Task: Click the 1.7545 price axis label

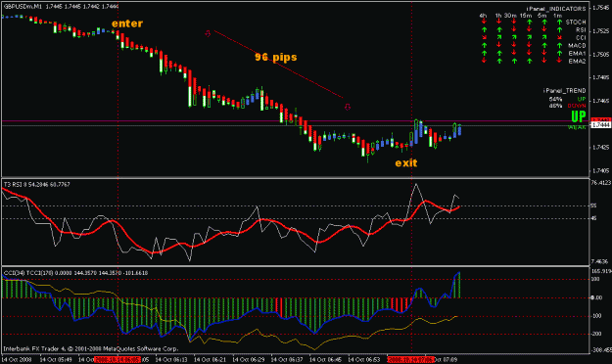Action: pyautogui.click(x=600, y=8)
